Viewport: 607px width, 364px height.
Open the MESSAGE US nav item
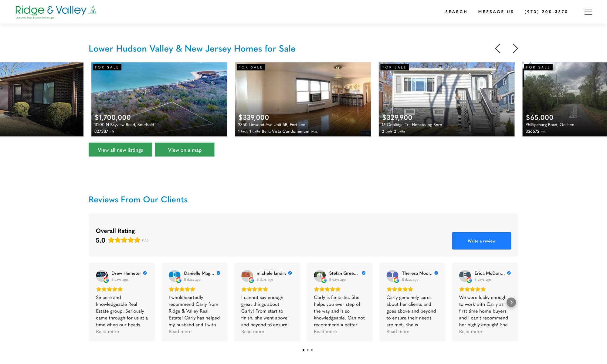pos(496,12)
